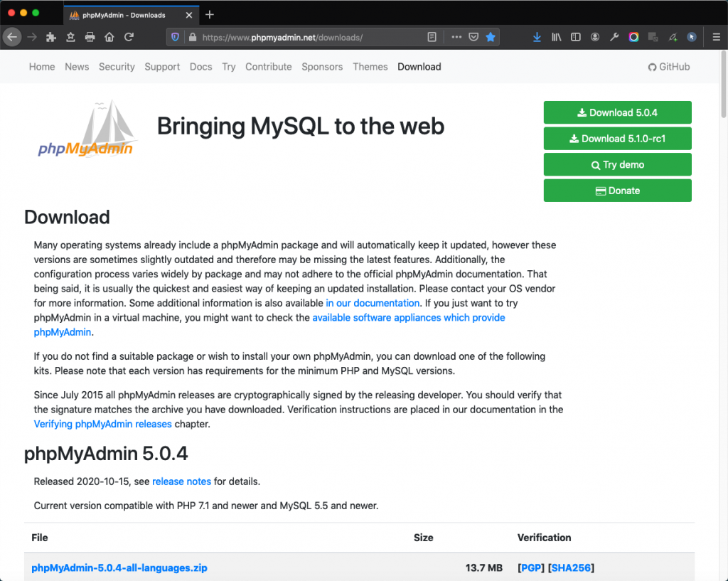Open the Contribute nav item
Image resolution: width=728 pixels, height=581 pixels.
pos(268,67)
